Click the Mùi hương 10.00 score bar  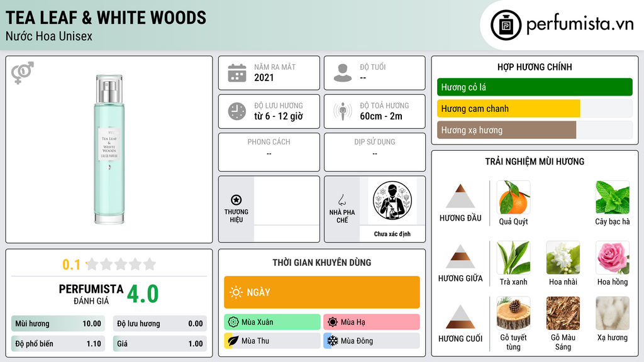(58, 324)
